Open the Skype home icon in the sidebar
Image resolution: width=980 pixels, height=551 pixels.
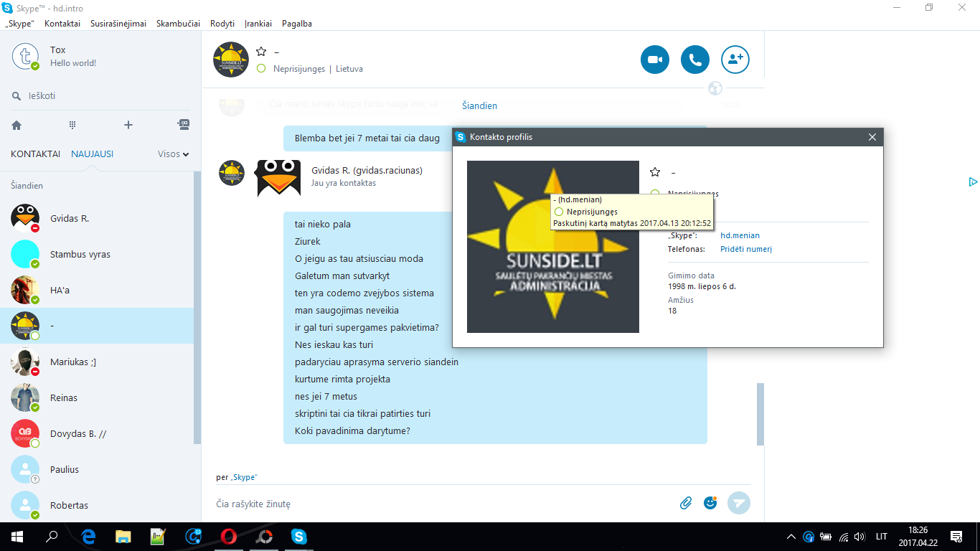click(x=17, y=125)
